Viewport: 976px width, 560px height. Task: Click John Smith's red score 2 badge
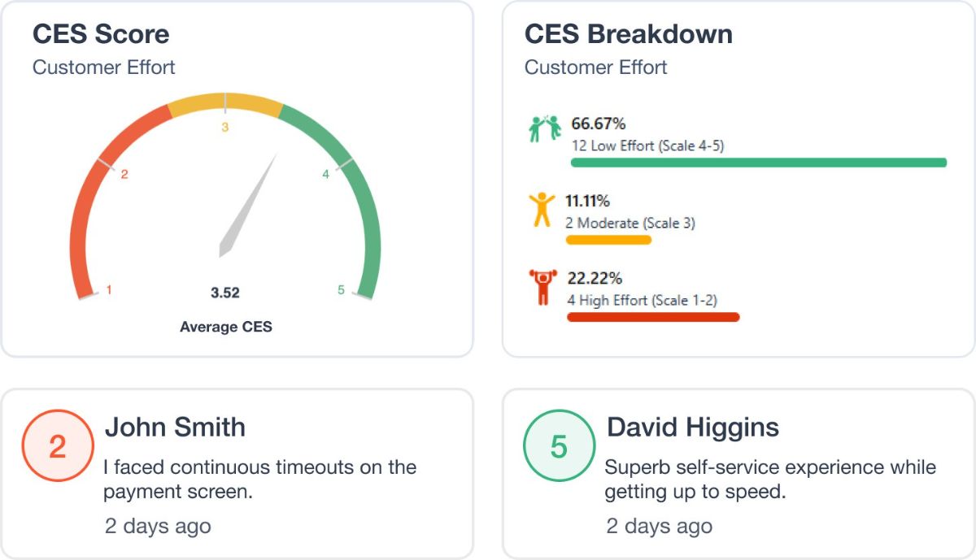coord(58,446)
